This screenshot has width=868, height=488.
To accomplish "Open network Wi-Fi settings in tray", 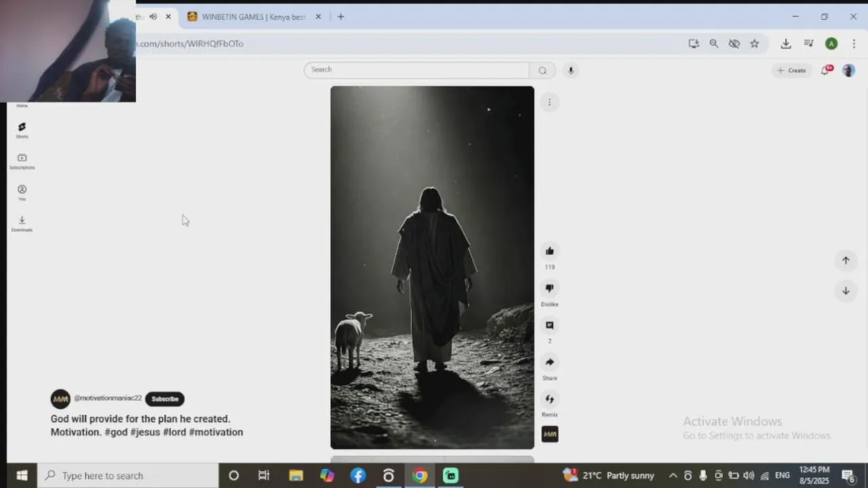I will click(x=764, y=476).
